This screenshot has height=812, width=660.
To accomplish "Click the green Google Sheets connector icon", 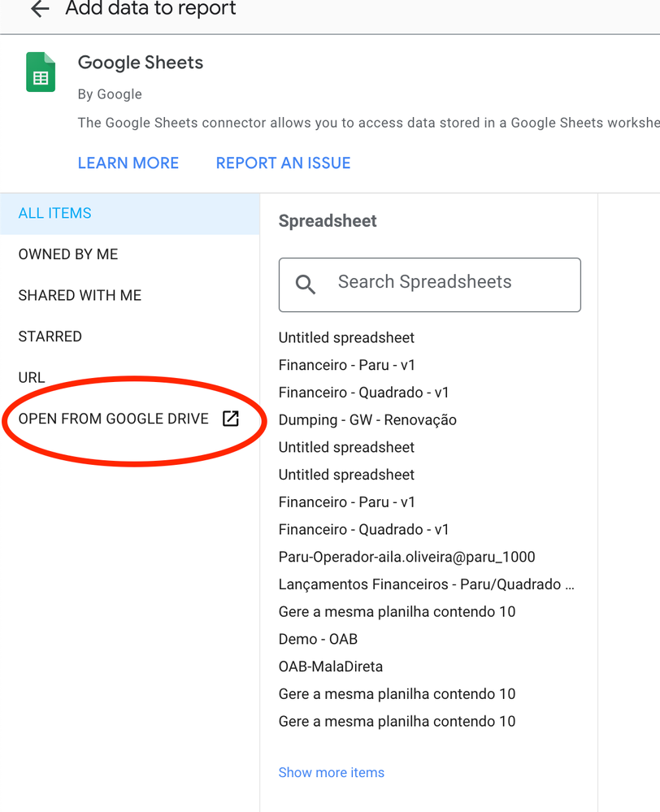I will pyautogui.click(x=41, y=72).
